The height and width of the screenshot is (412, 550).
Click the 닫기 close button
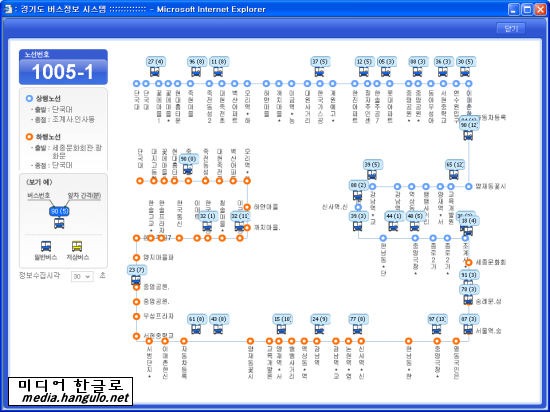(511, 28)
